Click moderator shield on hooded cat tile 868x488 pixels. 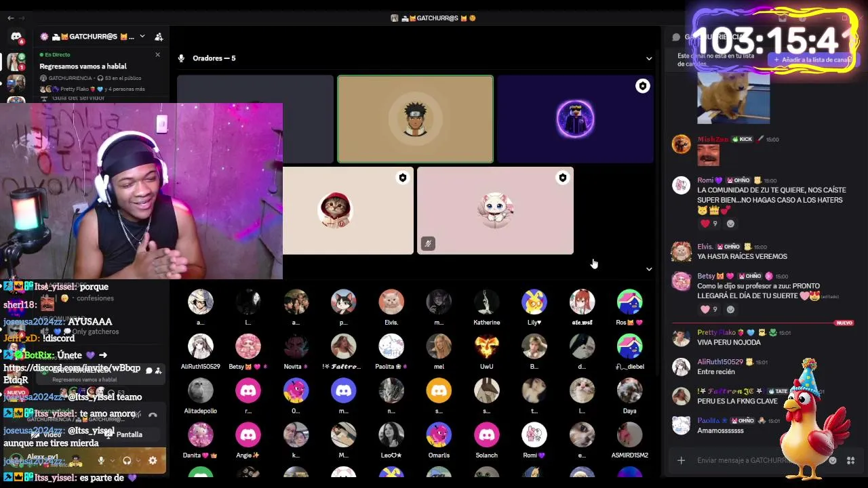(403, 178)
